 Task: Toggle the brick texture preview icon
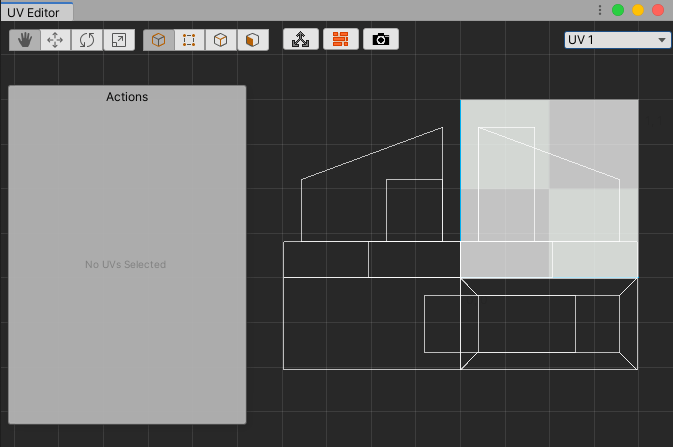pyautogui.click(x=341, y=40)
